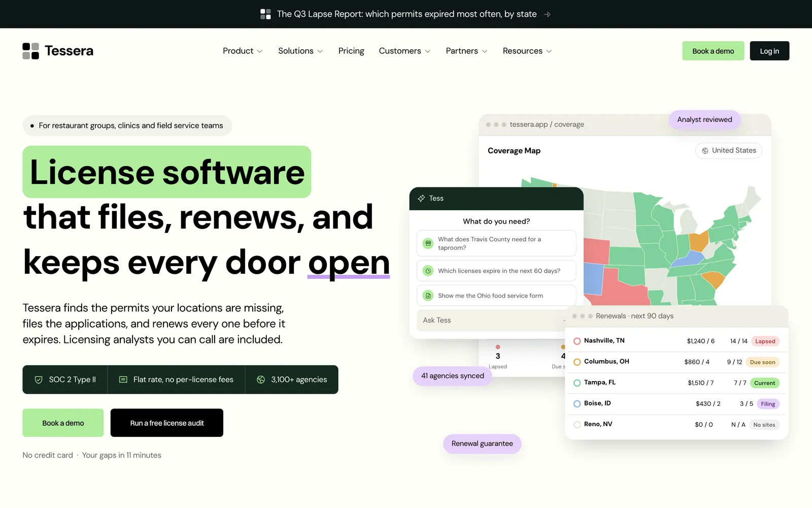
Task: Click Book a demo in the header
Action: tap(713, 51)
